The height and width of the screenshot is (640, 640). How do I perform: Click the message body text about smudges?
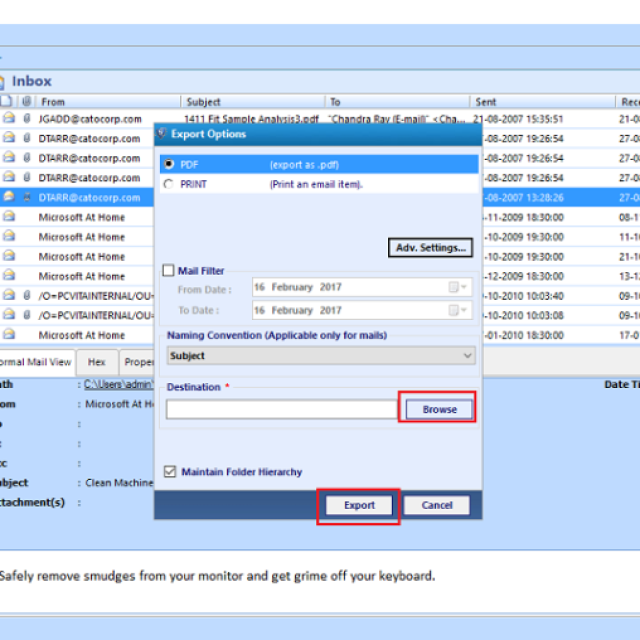pos(218,576)
